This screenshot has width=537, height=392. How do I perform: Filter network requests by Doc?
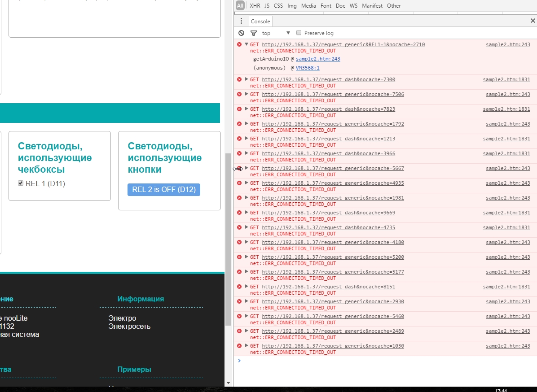pos(340,6)
